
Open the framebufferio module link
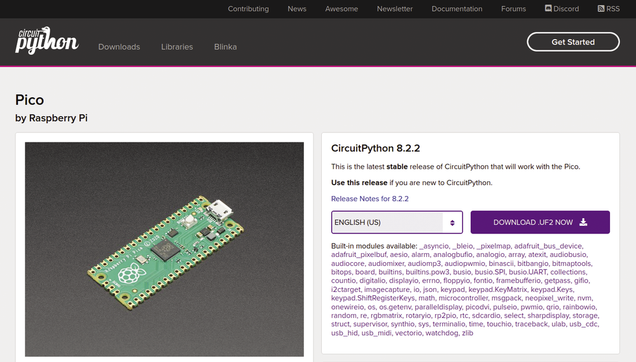click(518, 280)
